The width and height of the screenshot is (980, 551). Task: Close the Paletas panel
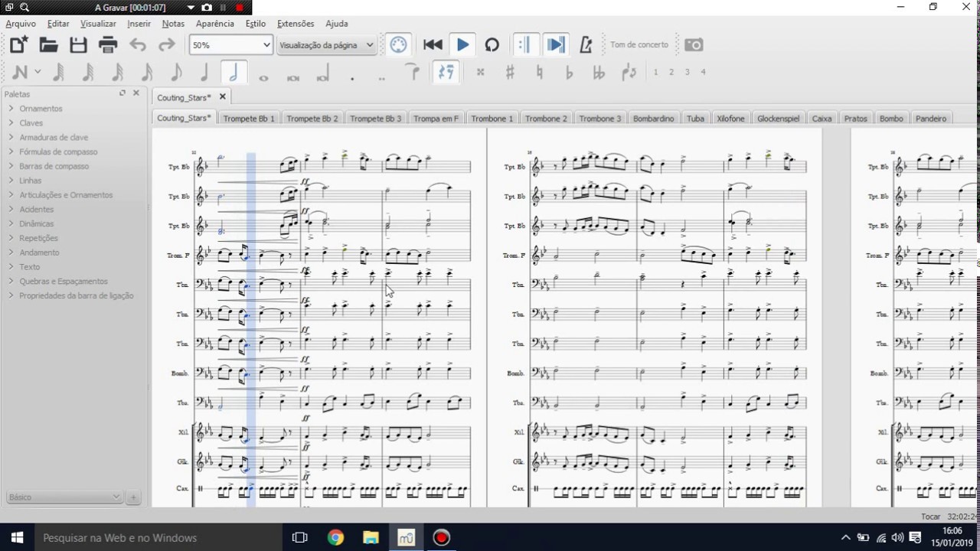[136, 93]
